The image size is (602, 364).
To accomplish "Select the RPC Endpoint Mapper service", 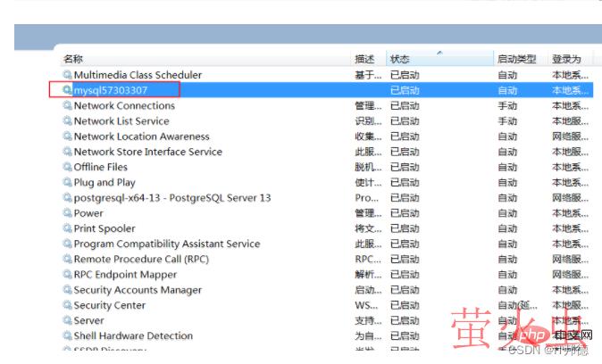I will [125, 275].
